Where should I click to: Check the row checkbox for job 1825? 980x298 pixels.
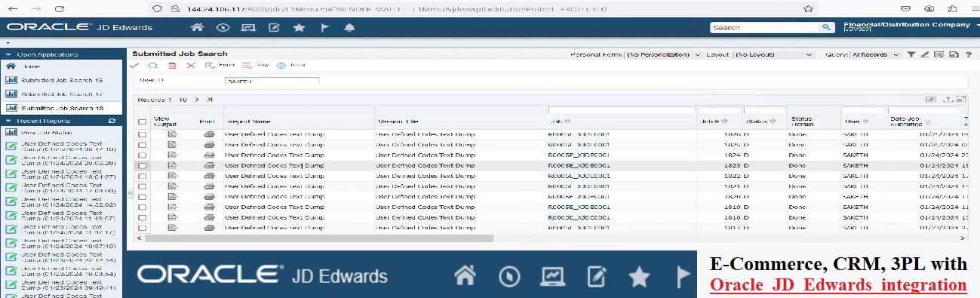click(x=142, y=144)
